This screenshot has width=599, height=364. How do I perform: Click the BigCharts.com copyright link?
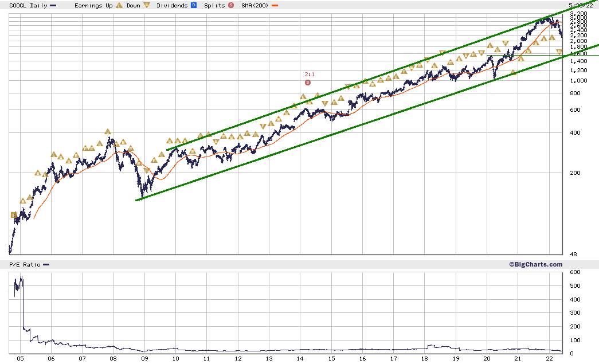pos(535,264)
